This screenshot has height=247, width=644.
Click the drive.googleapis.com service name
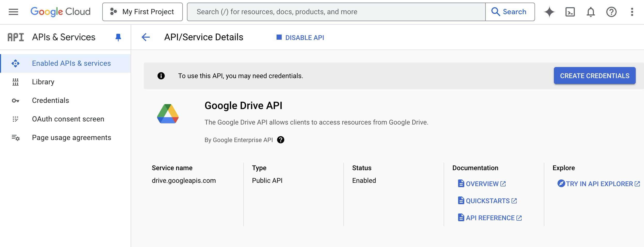[184, 180]
